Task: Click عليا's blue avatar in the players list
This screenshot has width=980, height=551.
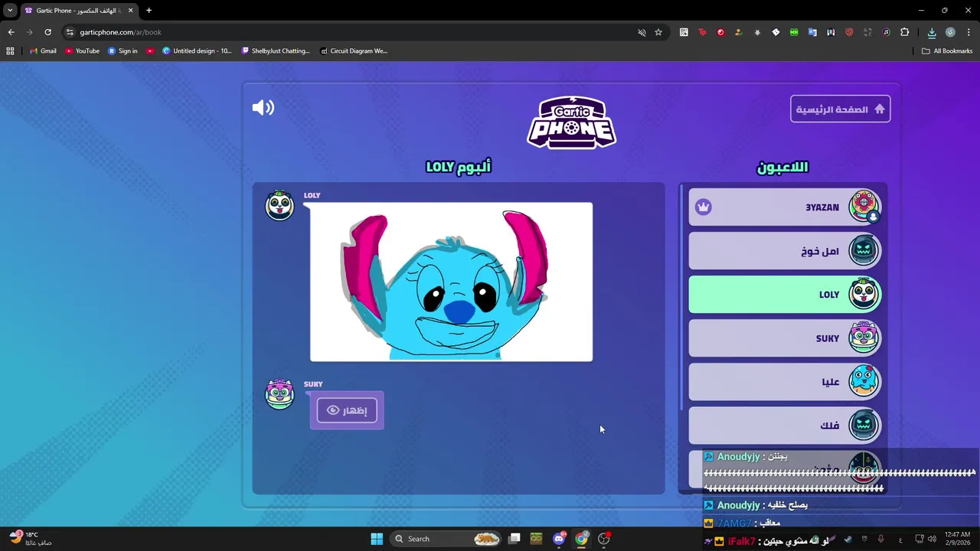Action: (864, 381)
